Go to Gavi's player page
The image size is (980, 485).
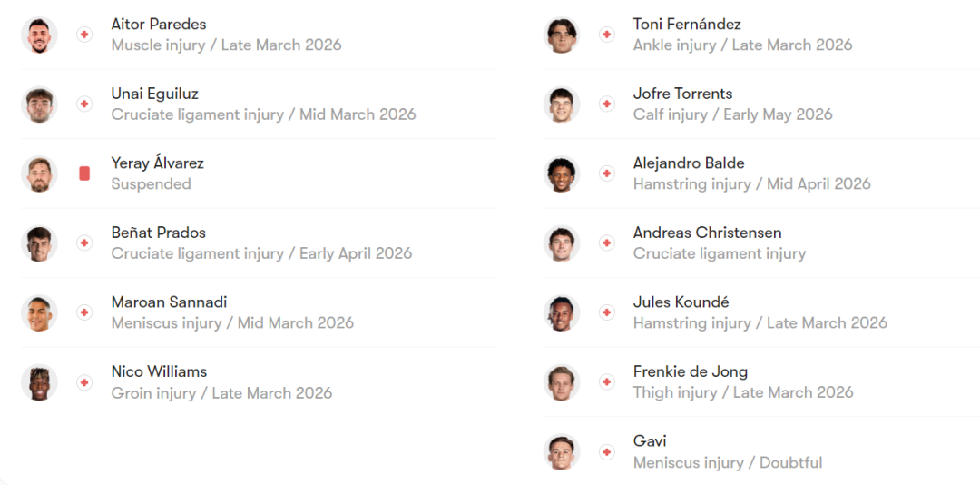(650, 441)
